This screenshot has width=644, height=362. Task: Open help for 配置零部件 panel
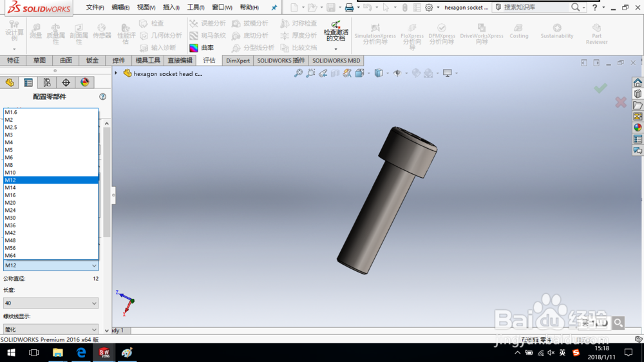[x=102, y=97]
